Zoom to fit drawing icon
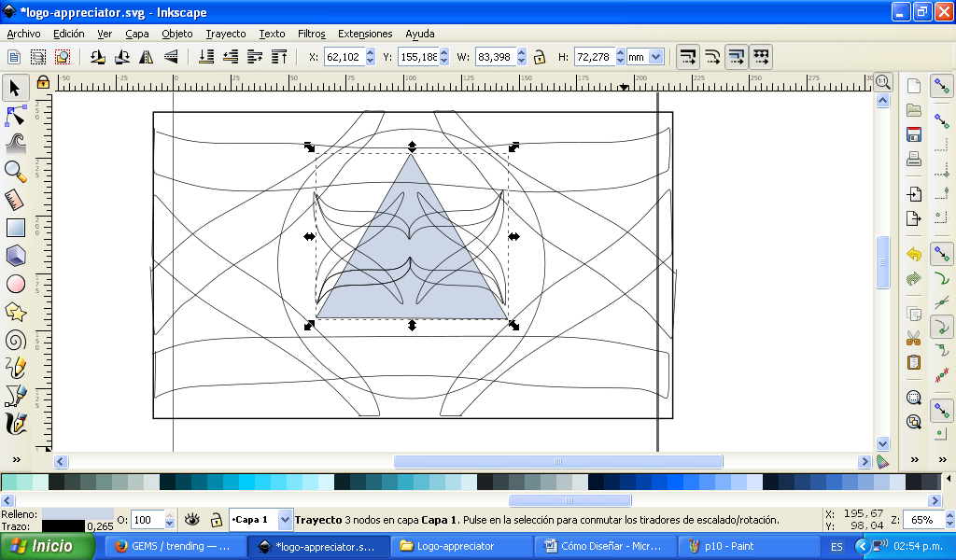This screenshot has height=560, width=956. point(913,422)
